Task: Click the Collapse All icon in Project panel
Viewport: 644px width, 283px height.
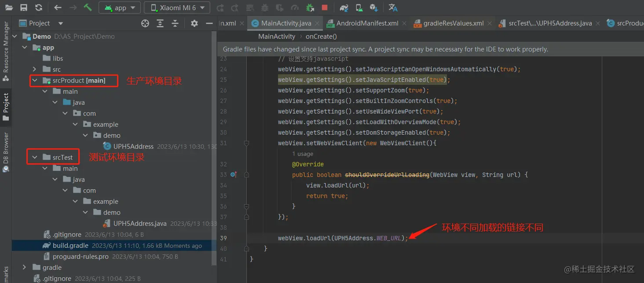Action: pyautogui.click(x=175, y=23)
